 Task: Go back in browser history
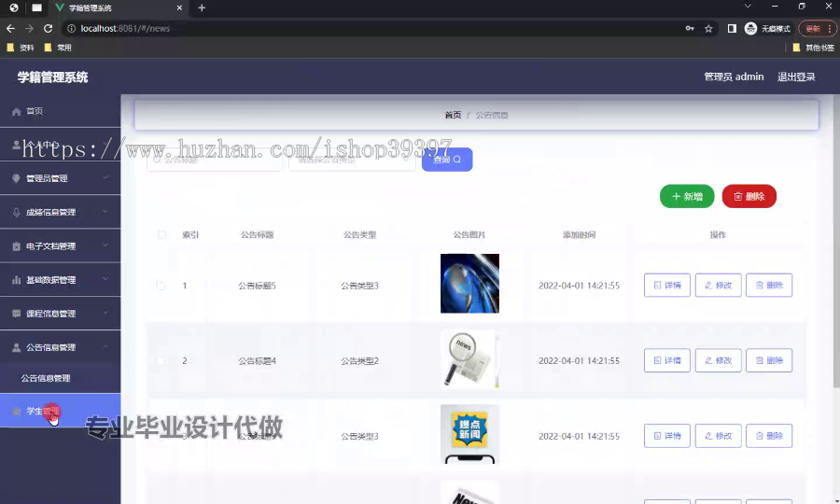[x=10, y=28]
